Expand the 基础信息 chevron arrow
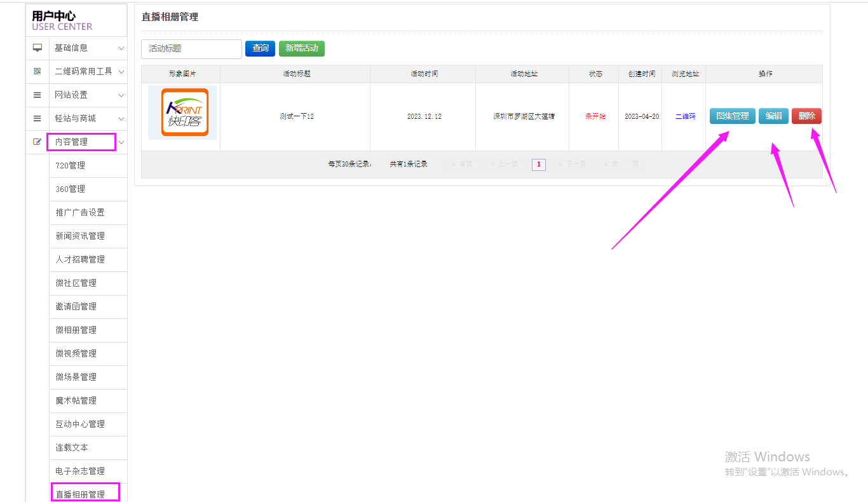 tap(121, 48)
